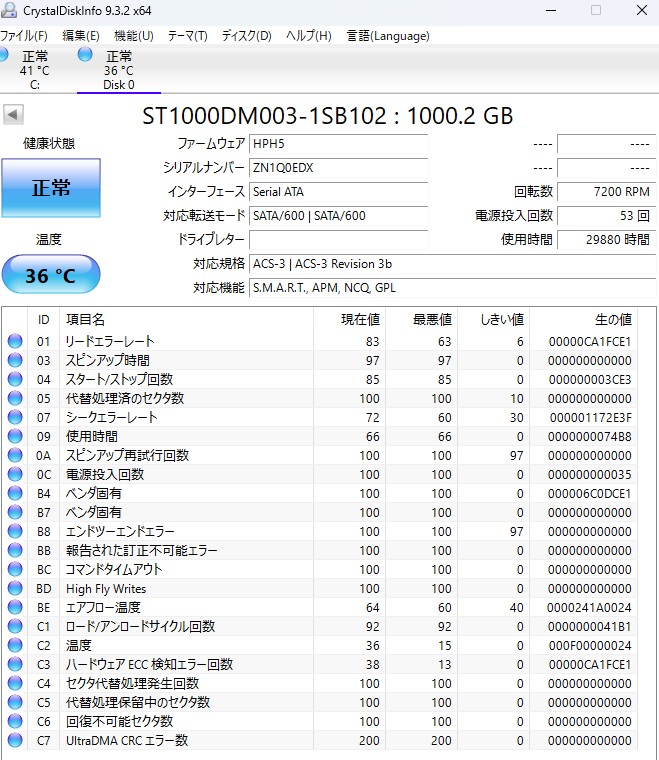This screenshot has height=760, width=659.
Task: Click status orb for C2 温度 row
Action: 15,645
